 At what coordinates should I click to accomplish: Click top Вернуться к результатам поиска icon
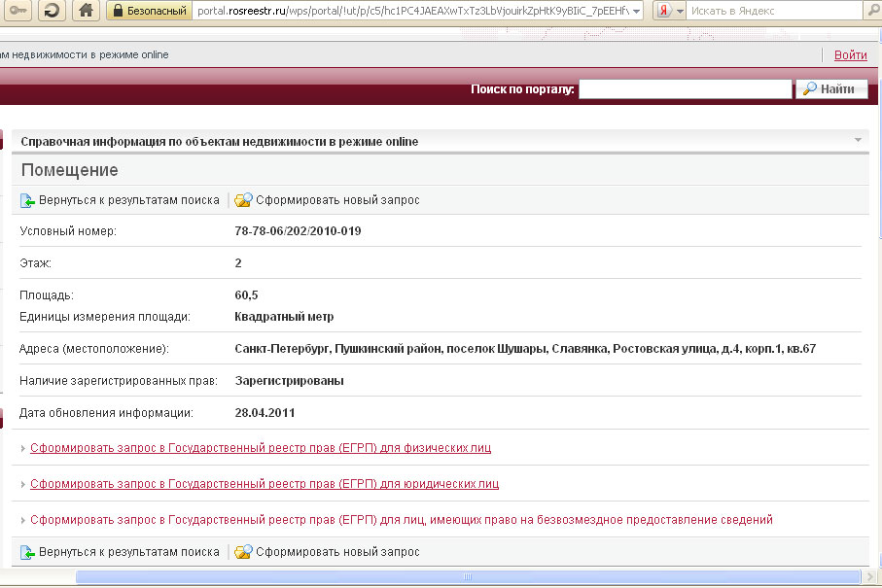click(27, 200)
